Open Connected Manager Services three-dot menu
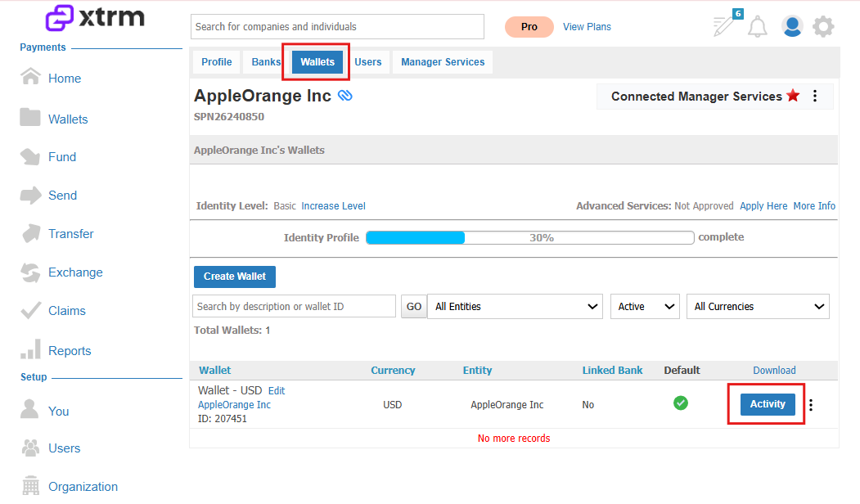Image resolution: width=860 pixels, height=504 pixels. (815, 96)
